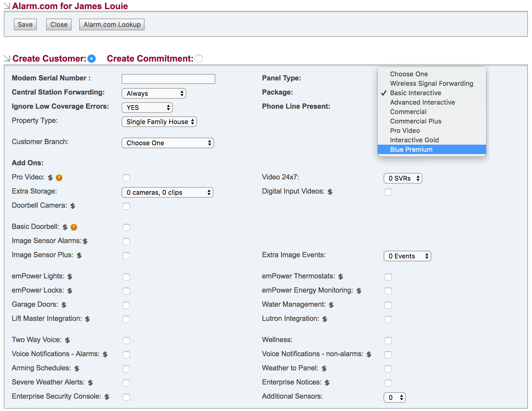Click the emPower Lights dollar icon
The width and height of the screenshot is (532, 411).
coord(70,277)
